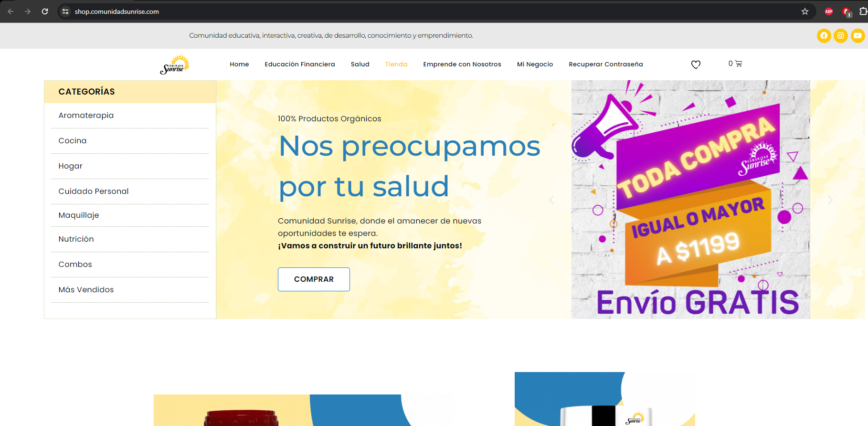Click the Comunidad Sunrise logo

(x=175, y=64)
